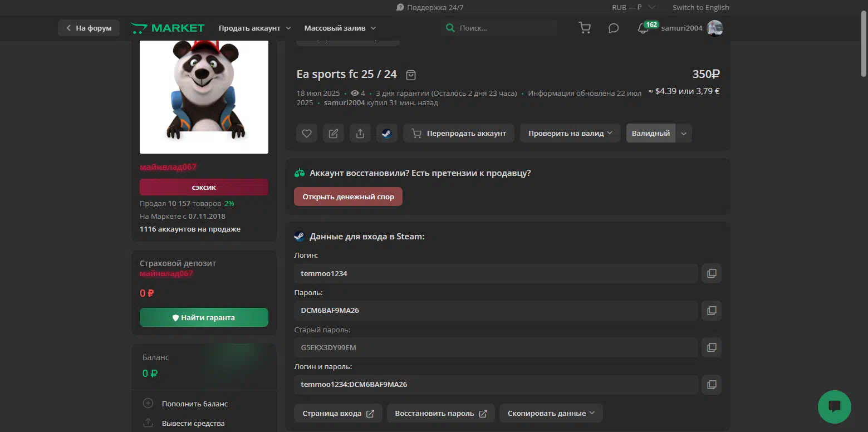Click Восстановить пароль button
This screenshot has width=868, height=432.
tap(440, 414)
